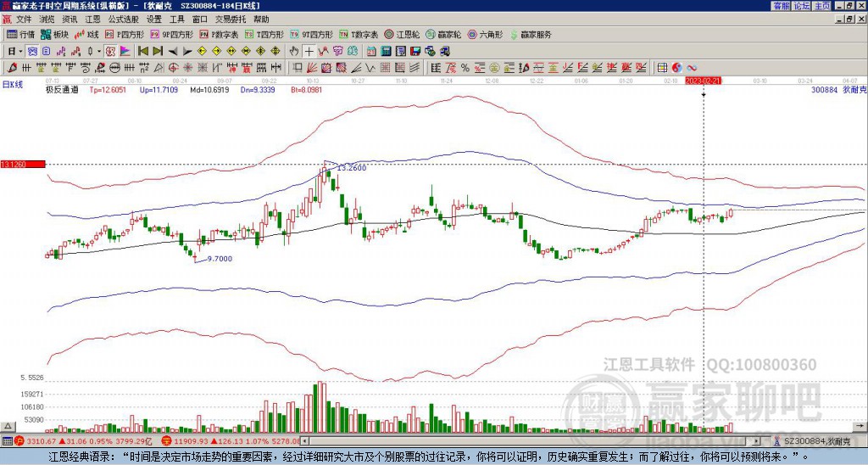
Task: Open the 9P四方形 tool
Action: [x=171, y=34]
